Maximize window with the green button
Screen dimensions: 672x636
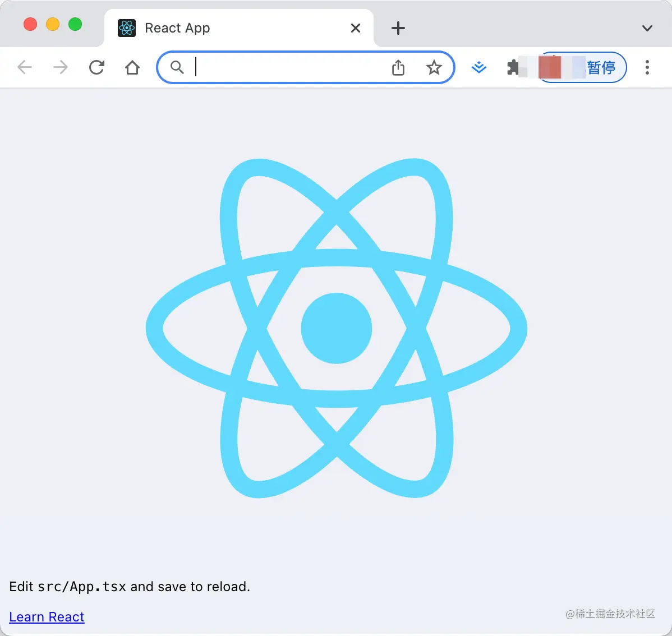click(75, 24)
